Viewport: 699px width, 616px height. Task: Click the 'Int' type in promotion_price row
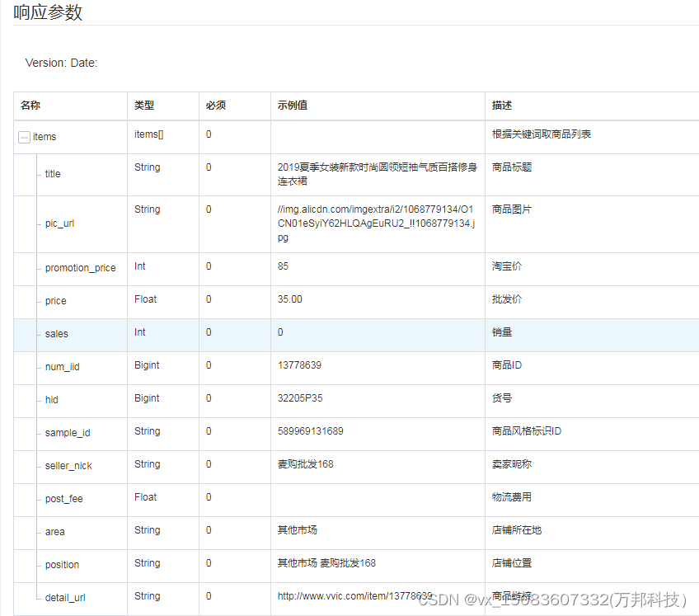point(140,266)
